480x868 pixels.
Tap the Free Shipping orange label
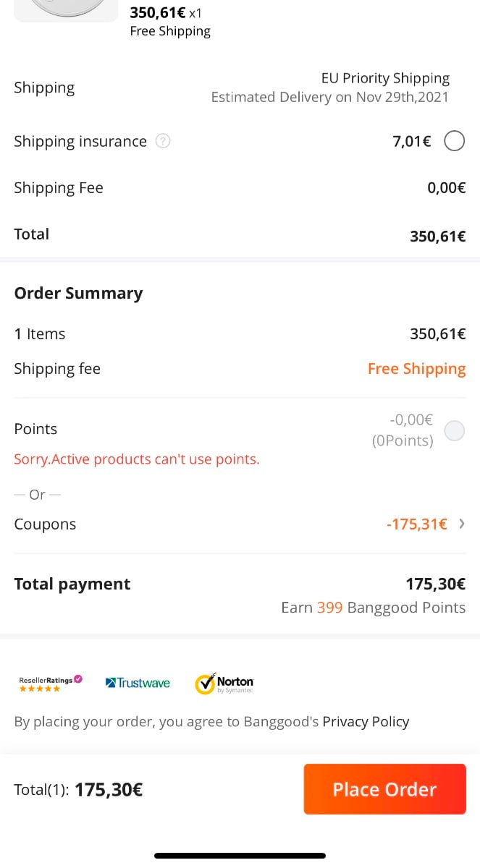point(416,369)
